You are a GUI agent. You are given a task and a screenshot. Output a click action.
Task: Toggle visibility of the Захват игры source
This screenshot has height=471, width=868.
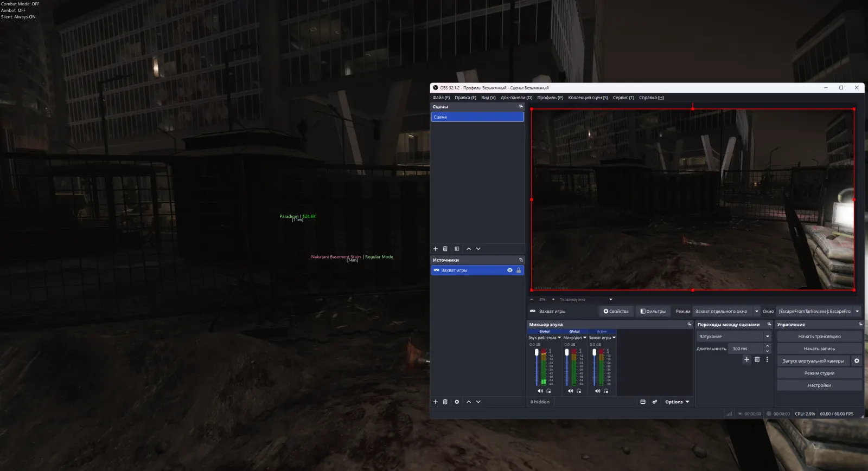pyautogui.click(x=509, y=270)
